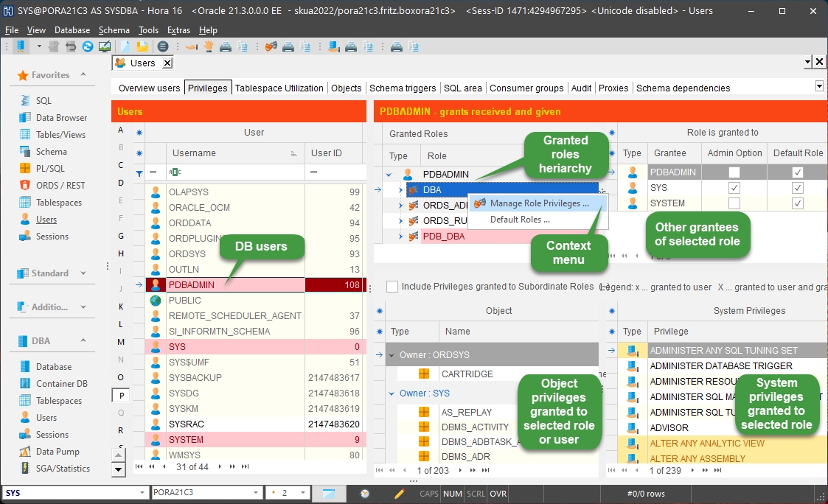Choose Default Roles from context menu
Screen dimensions: 828x504
coord(538,220)
